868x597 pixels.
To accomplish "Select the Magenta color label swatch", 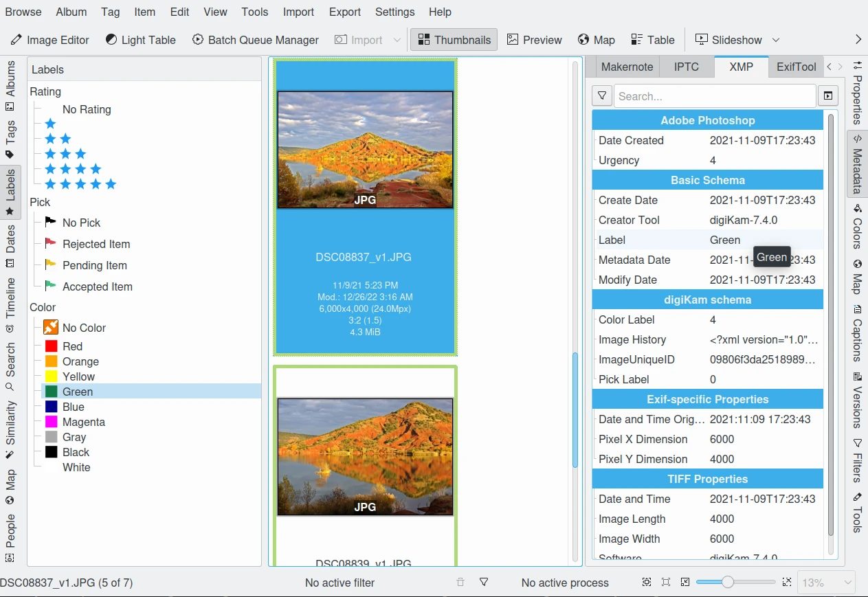I will coord(52,422).
